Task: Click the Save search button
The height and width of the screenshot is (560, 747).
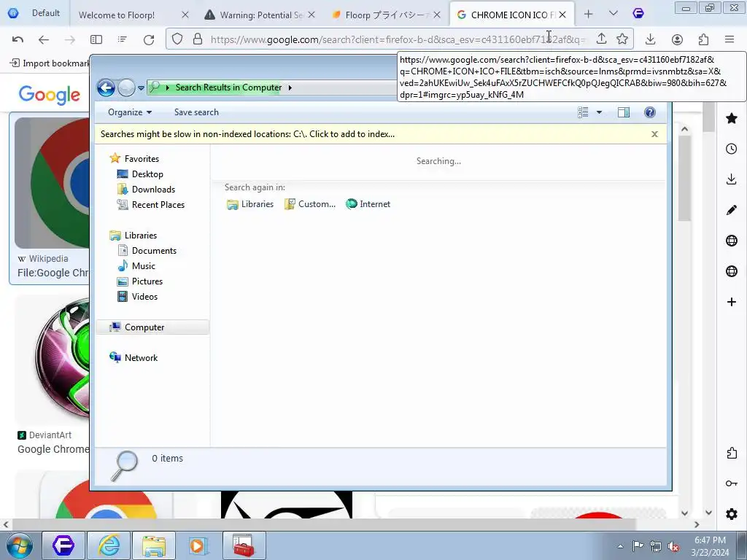Action: (196, 112)
